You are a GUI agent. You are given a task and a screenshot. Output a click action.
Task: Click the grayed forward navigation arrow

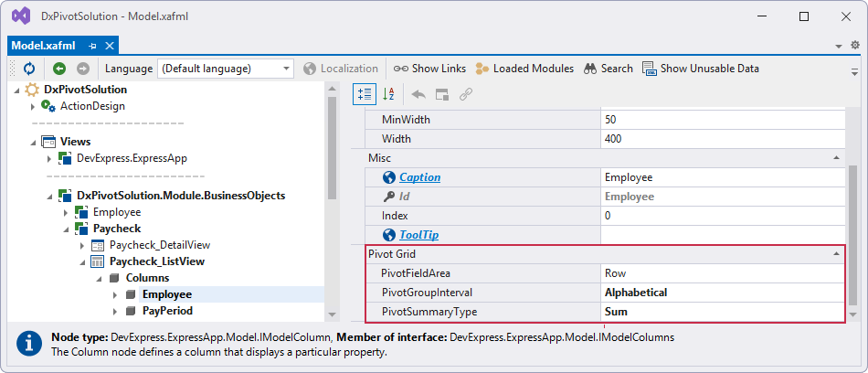click(83, 69)
